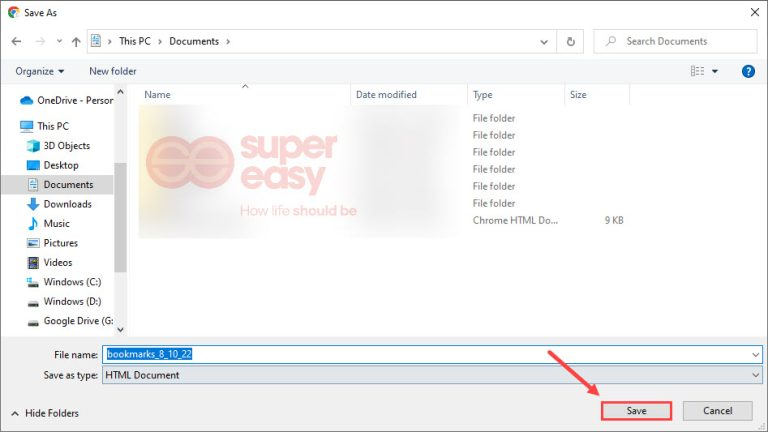Collapse the pane with Hide Folders
The width and height of the screenshot is (768, 432).
[x=45, y=413]
